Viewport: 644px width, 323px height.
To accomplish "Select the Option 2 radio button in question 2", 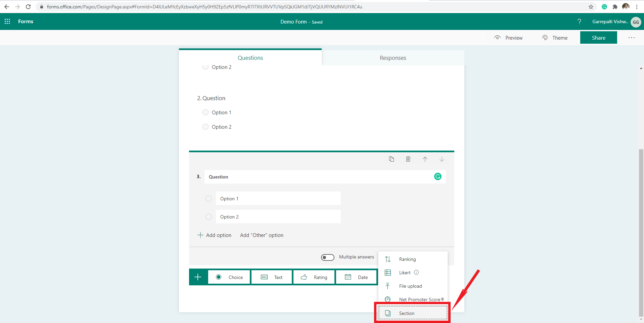I will click(x=205, y=127).
